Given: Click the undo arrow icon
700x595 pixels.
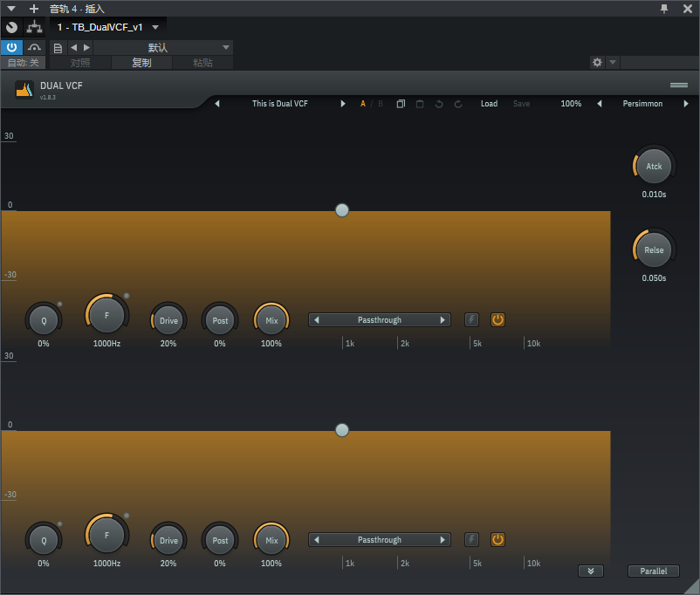Looking at the screenshot, I should 439,104.
